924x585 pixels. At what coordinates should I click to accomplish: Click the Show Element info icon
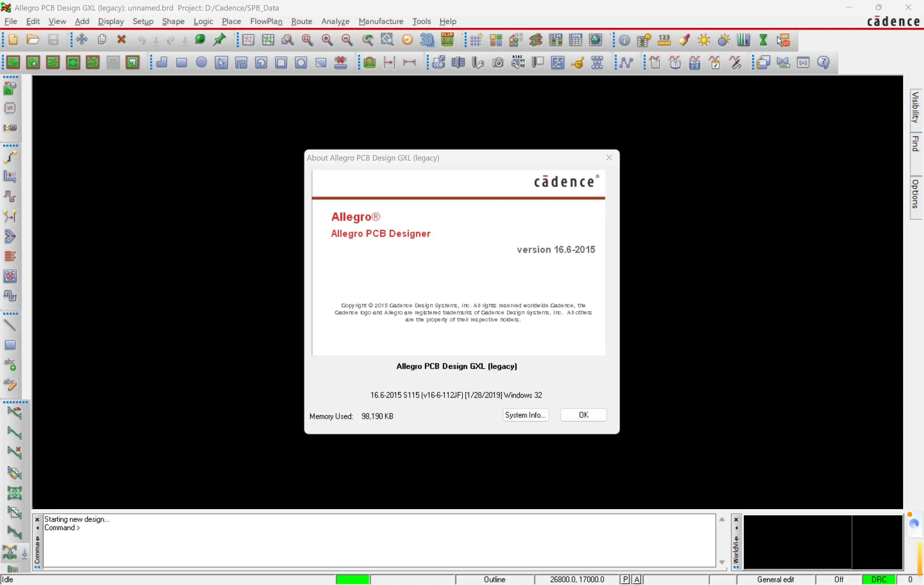[x=624, y=40]
